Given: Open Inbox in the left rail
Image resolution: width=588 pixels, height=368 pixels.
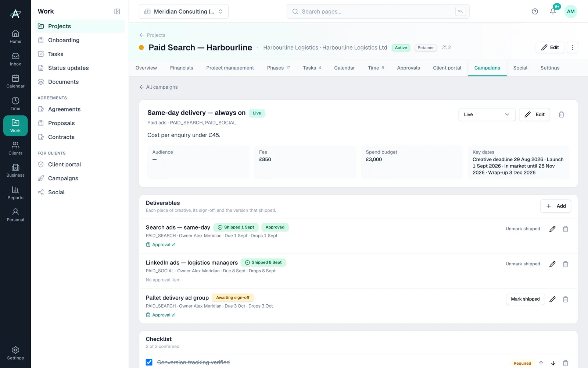Looking at the screenshot, I should (15, 59).
